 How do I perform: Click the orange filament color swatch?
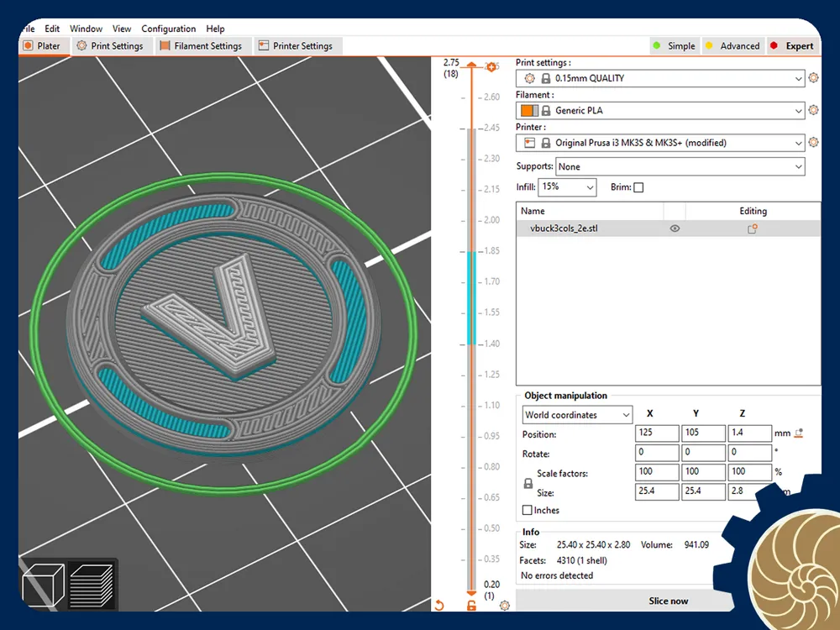[529, 110]
